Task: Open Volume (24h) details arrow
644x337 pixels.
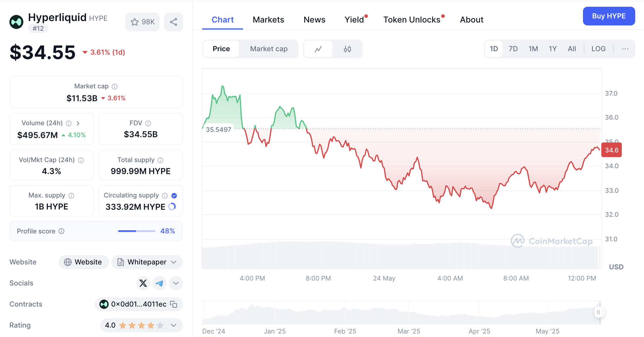Action: point(78,123)
